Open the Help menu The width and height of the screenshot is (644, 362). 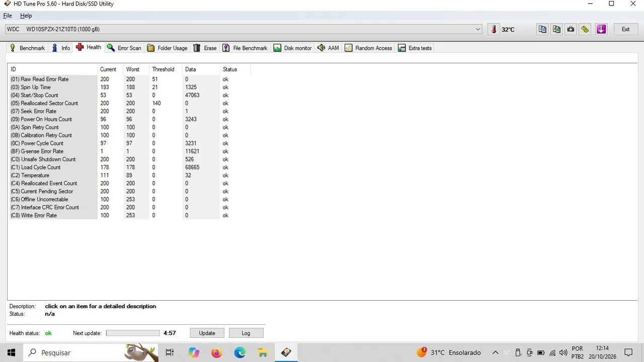(26, 16)
